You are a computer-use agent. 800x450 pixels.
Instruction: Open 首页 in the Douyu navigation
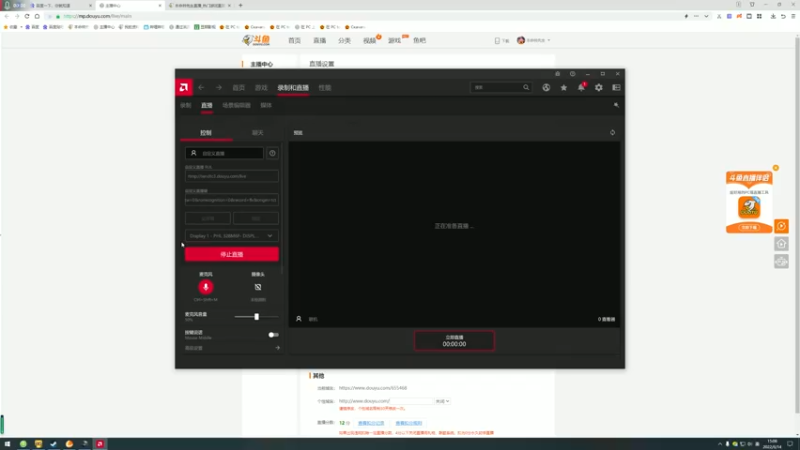pos(294,40)
